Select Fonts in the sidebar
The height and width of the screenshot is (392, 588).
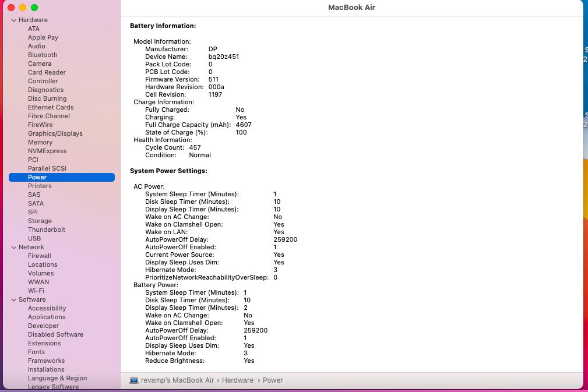[x=36, y=352]
